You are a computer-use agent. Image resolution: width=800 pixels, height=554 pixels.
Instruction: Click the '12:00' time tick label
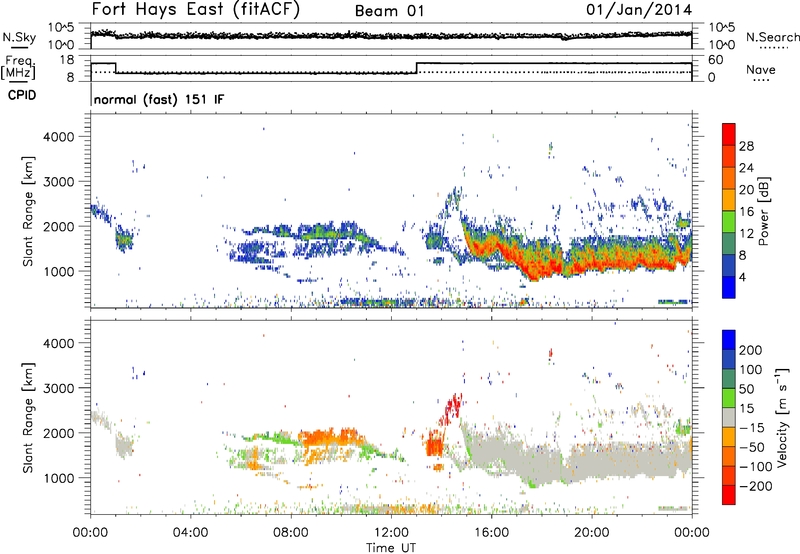(391, 533)
